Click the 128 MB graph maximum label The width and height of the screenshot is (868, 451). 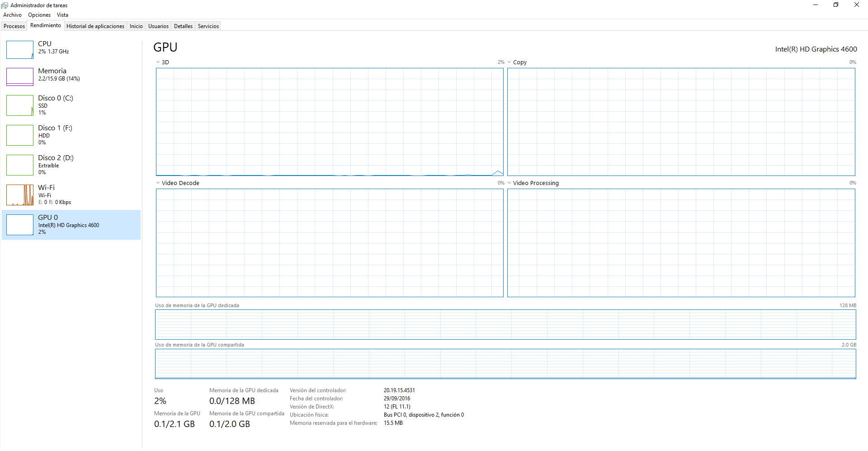(x=848, y=305)
